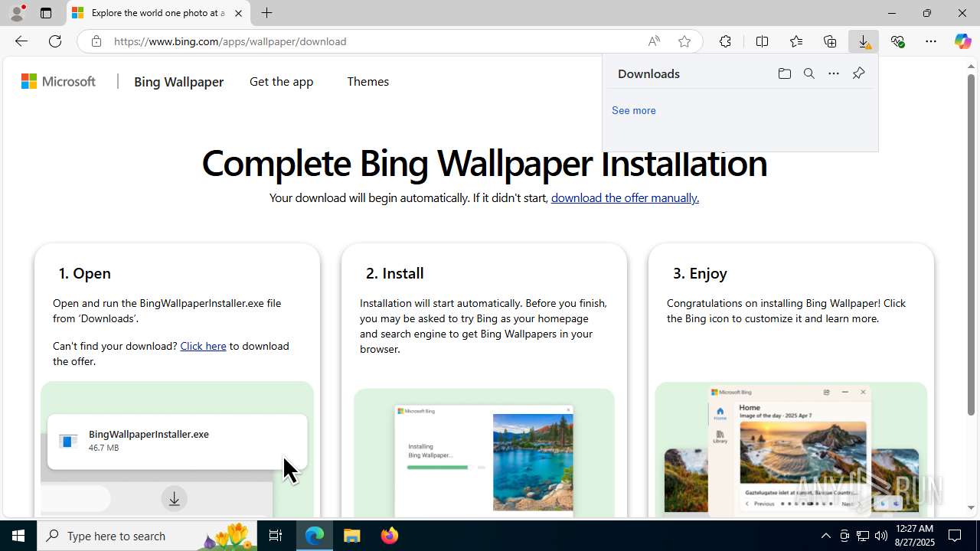Launch Copilot sidebar icon
This screenshot has width=980, height=551.
(963, 41)
